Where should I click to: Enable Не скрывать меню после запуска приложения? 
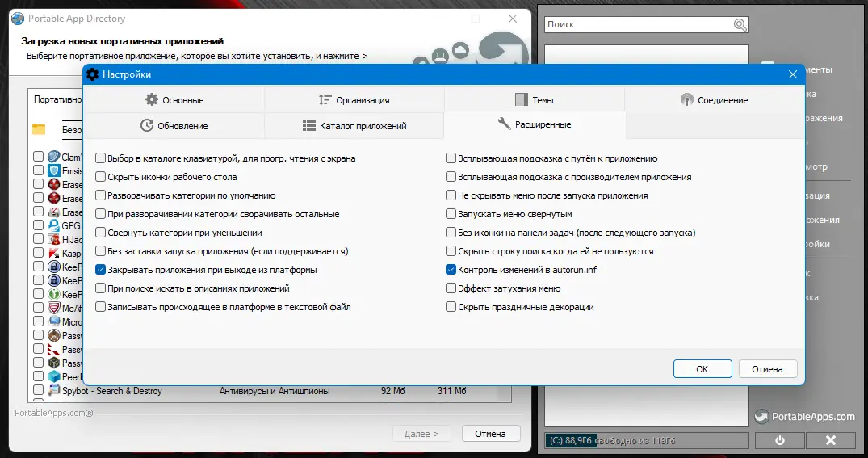tap(451, 195)
